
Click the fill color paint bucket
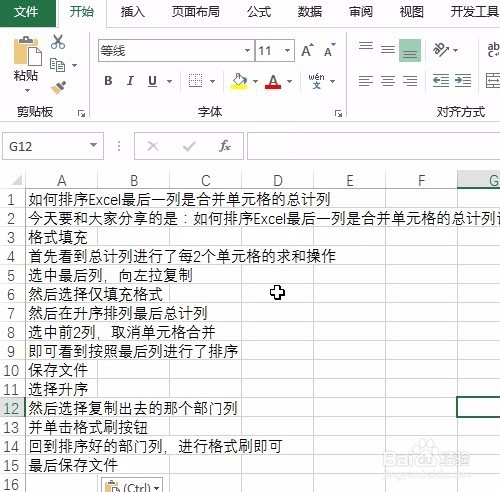(239, 81)
